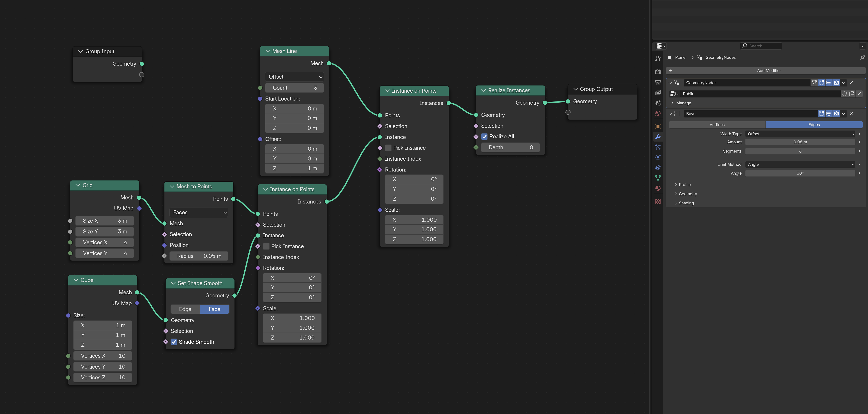Open the Tool properties tab

(x=658, y=59)
